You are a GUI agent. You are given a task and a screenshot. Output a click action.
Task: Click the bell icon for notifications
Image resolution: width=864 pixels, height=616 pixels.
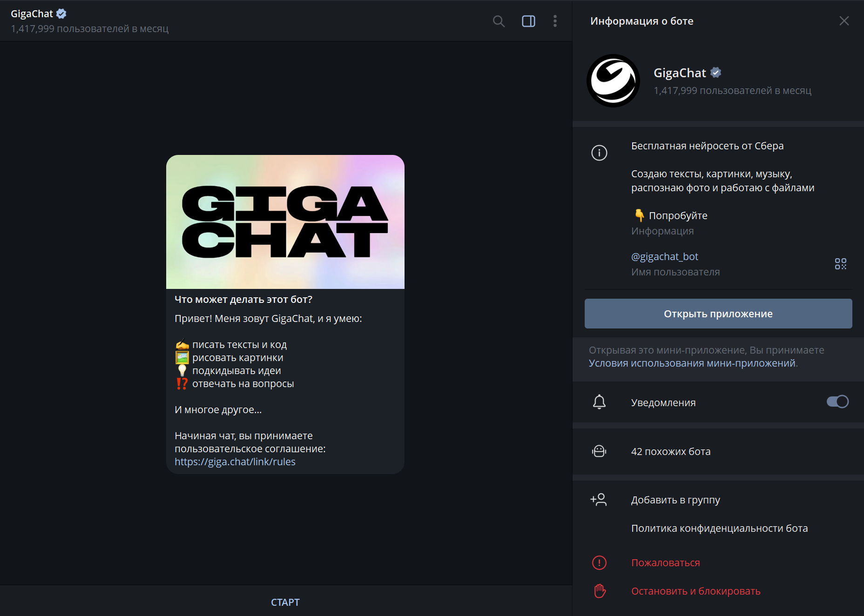tap(599, 402)
